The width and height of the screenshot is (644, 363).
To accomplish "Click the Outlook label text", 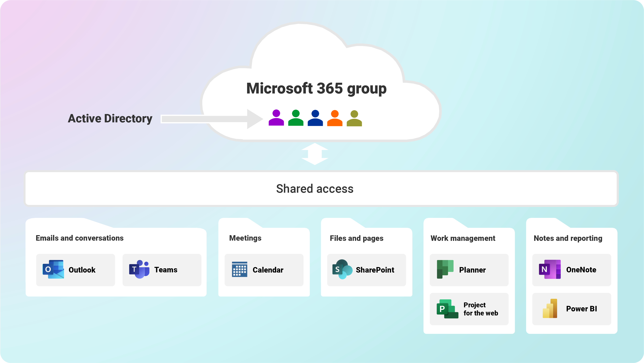I will (82, 270).
